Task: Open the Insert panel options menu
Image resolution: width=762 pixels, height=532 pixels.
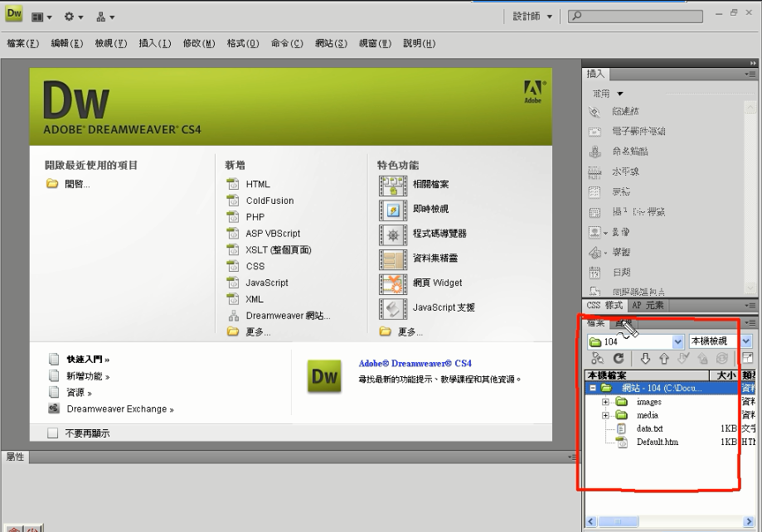Action: [x=750, y=75]
